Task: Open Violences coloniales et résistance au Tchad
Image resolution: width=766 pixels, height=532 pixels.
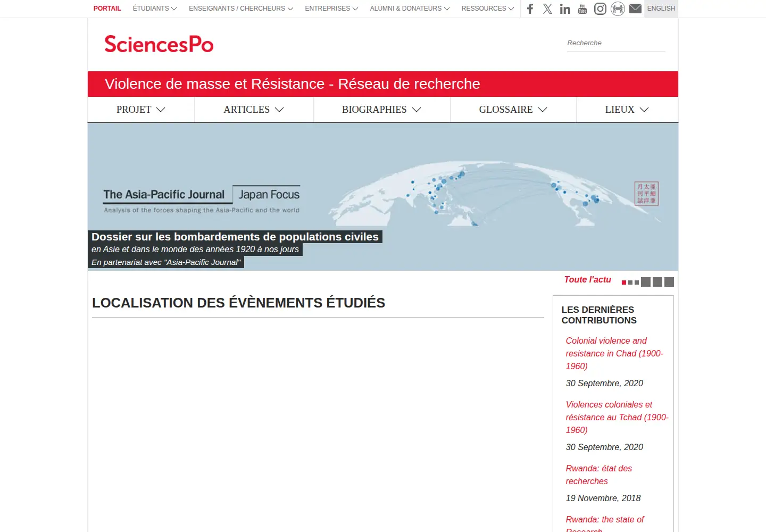Action: pos(617,417)
